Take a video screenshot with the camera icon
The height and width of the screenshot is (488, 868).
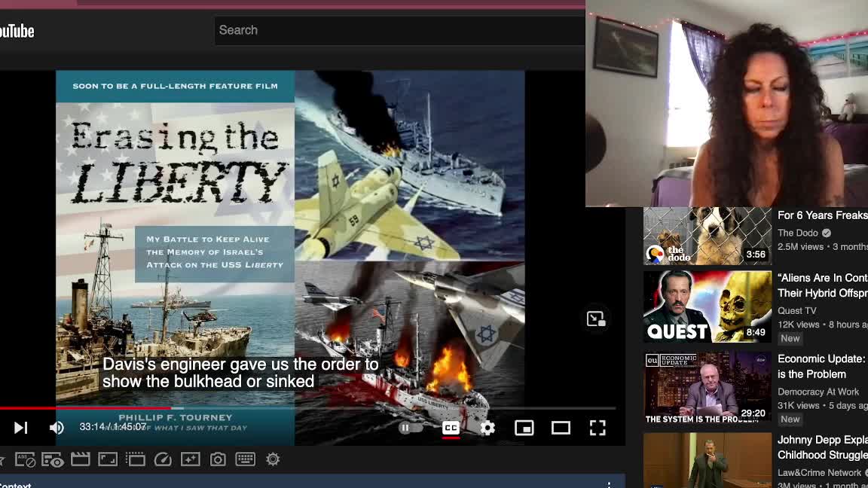click(218, 459)
